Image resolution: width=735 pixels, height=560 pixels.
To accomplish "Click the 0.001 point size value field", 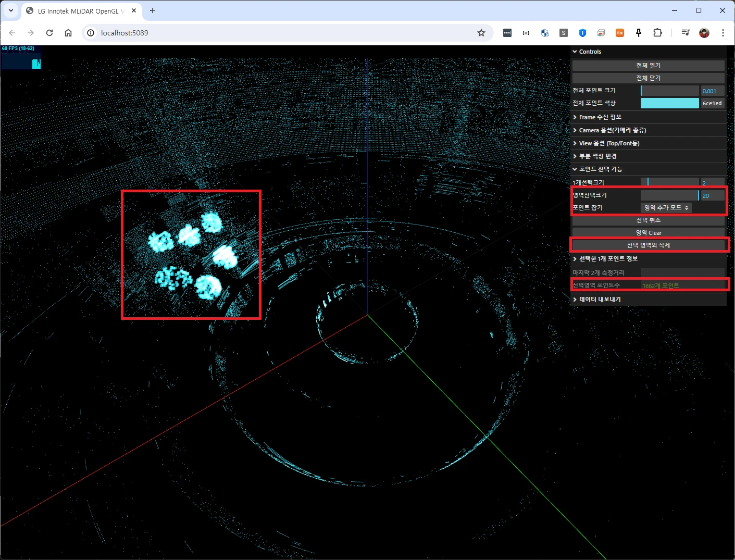I will click(x=713, y=91).
